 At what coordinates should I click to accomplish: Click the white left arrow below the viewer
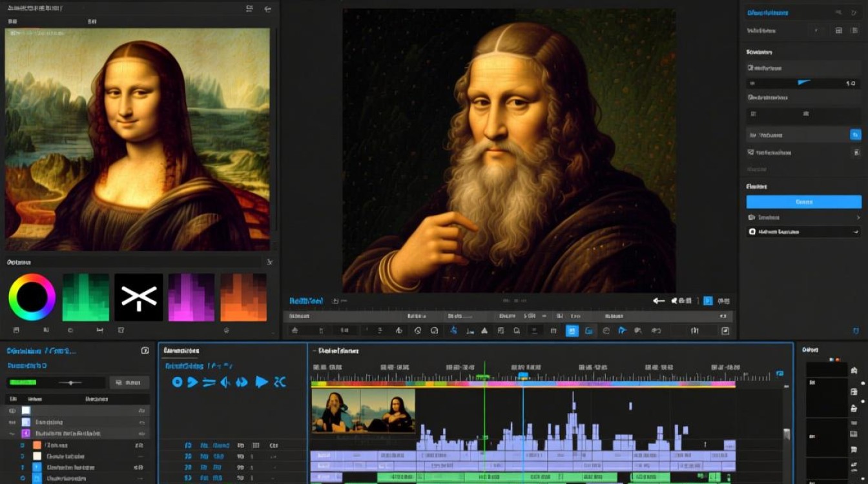[x=659, y=301]
